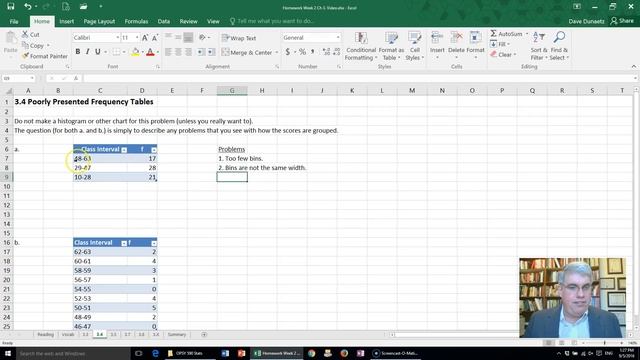Decrease font size with the small A icon
Screen dimensions: 640x360
point(155,38)
